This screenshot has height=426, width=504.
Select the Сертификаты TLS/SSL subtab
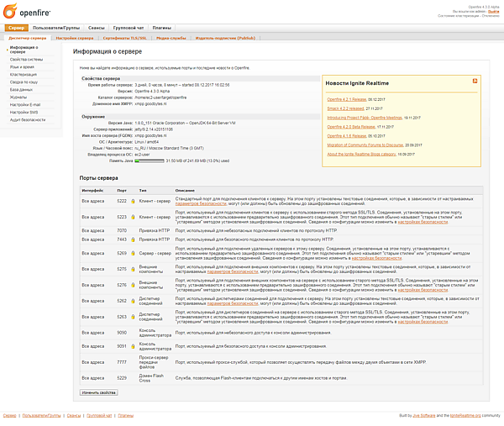(x=124, y=38)
